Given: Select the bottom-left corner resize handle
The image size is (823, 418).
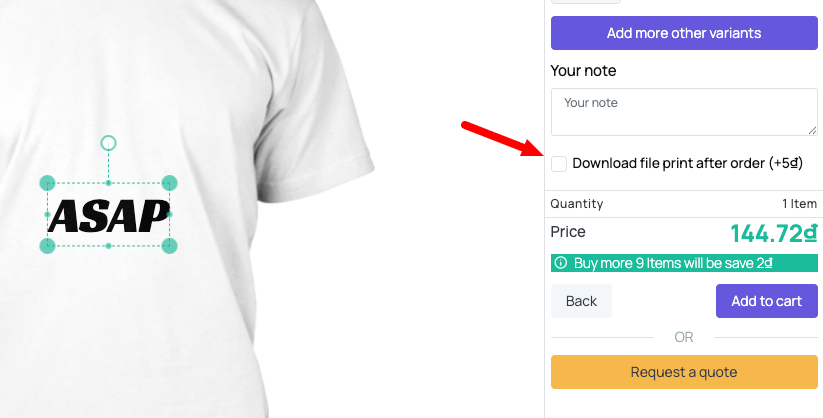Looking at the screenshot, I should (x=47, y=246).
